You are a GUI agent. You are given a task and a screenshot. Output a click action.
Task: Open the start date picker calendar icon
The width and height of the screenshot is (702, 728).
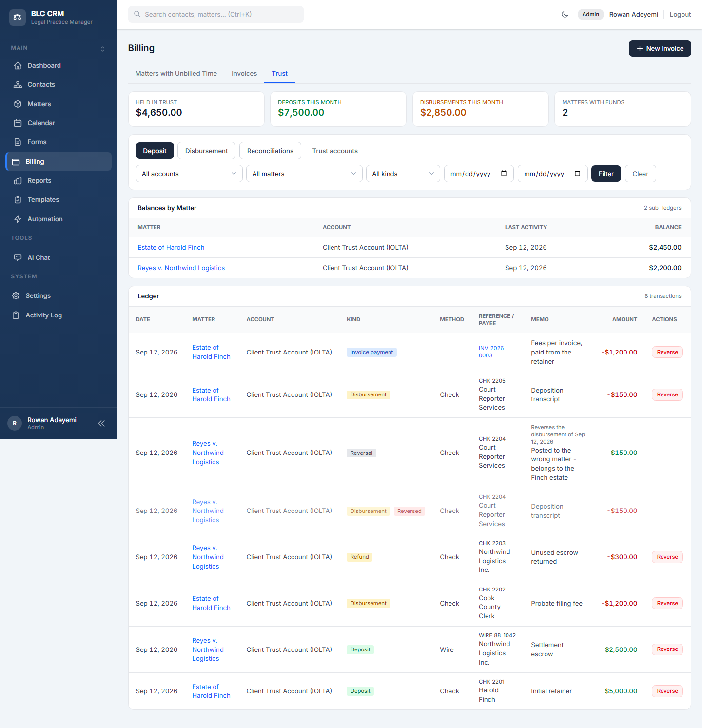pos(504,174)
